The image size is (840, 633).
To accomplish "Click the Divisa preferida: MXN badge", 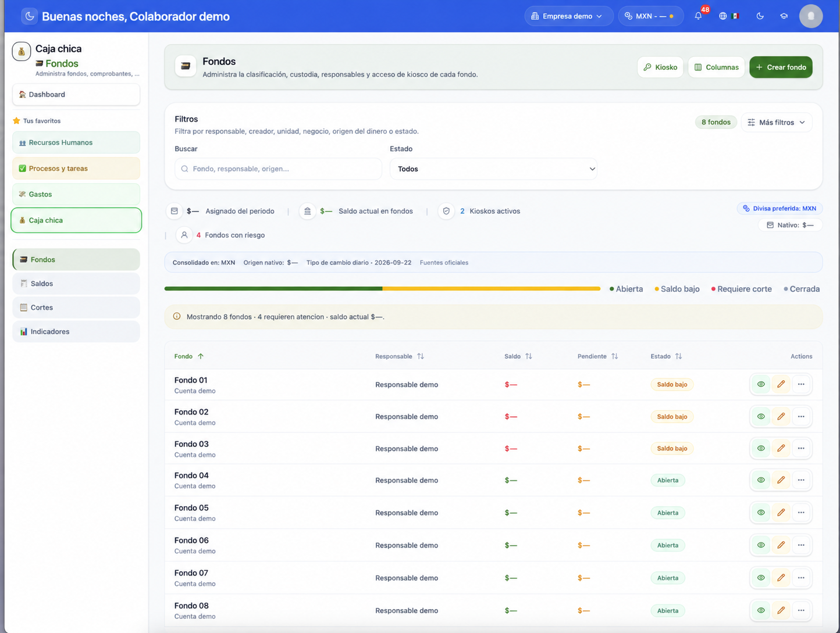I will [780, 208].
